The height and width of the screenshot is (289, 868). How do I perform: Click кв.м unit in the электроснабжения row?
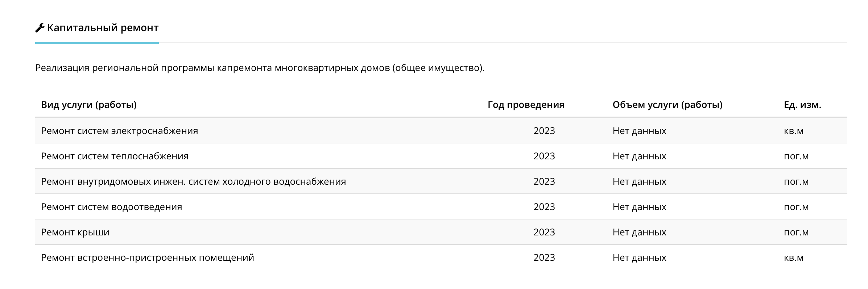point(793,131)
